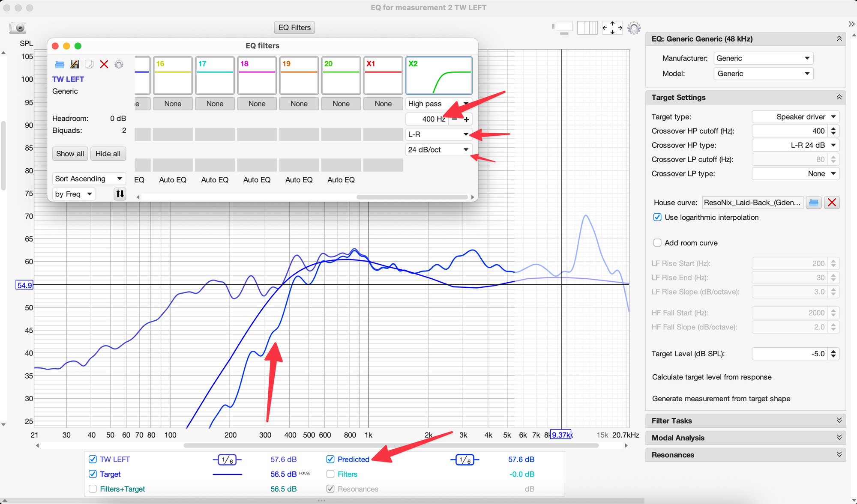Click save filters floppy disk icon
This screenshot has width=857, height=504.
[75, 64]
